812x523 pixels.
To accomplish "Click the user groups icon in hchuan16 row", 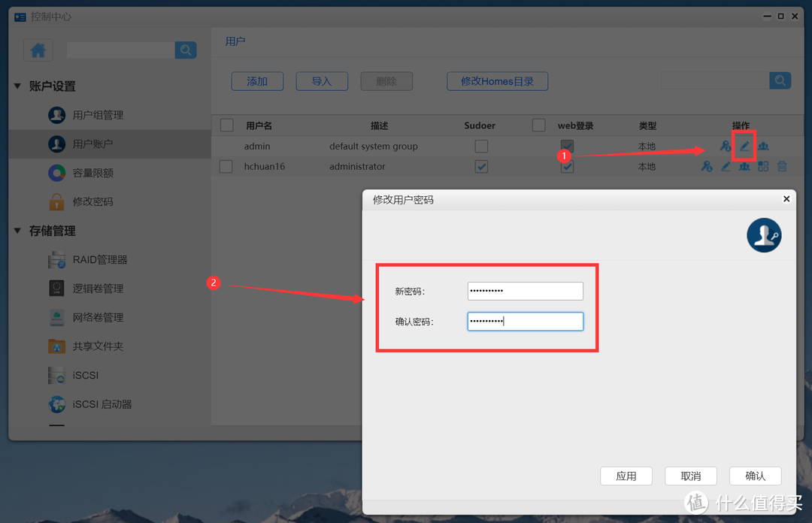I will 744,166.
